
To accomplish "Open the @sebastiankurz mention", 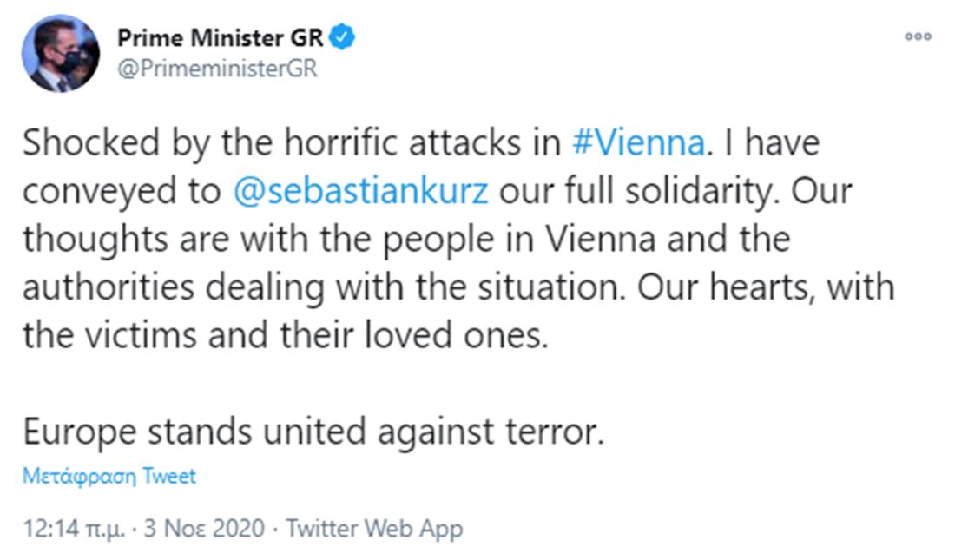I will click(x=361, y=191).
